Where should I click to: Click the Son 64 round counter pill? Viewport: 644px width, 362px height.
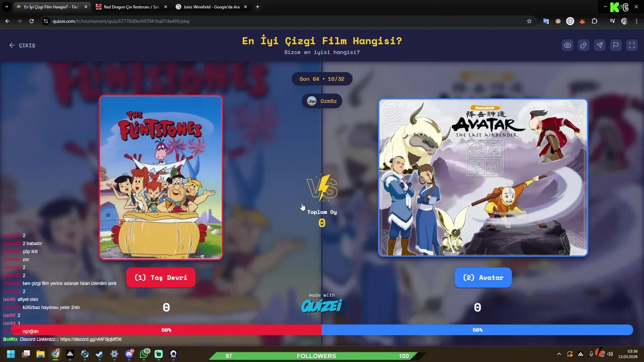point(322,79)
